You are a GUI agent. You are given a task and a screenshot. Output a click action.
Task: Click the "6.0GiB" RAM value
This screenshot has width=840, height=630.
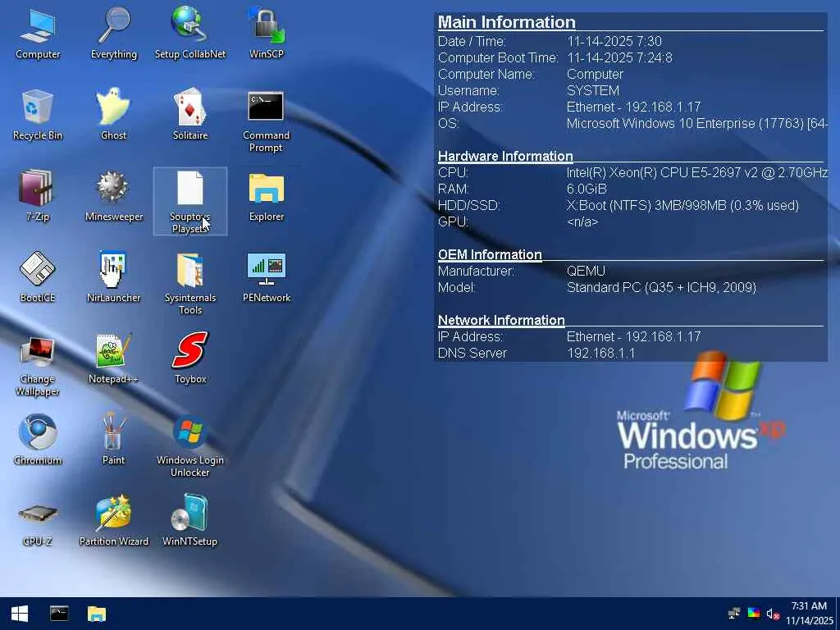[x=587, y=189]
